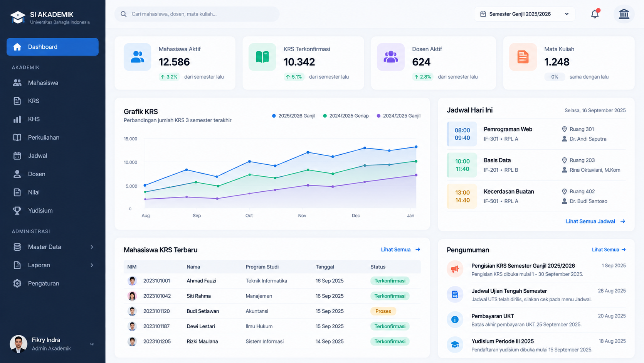
Task: Open KHS from the sidebar
Action: coord(52,119)
